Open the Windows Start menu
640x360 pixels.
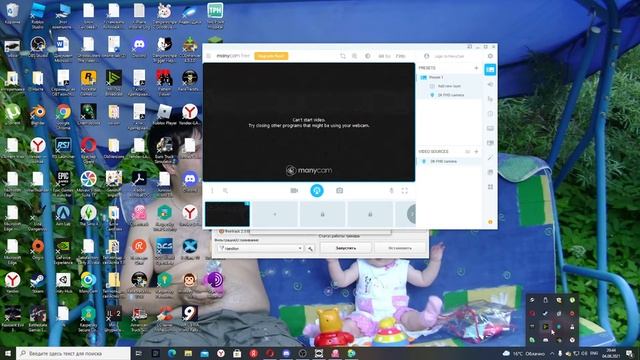click(8, 353)
